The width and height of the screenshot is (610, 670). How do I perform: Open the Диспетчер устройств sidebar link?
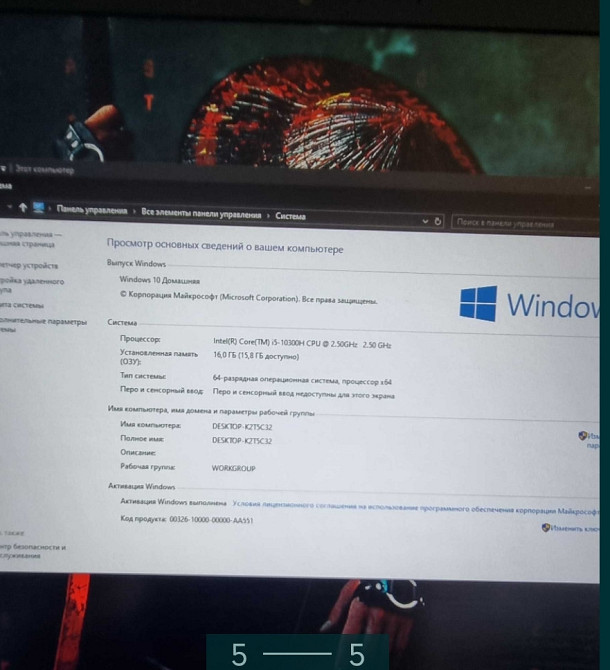(28, 265)
